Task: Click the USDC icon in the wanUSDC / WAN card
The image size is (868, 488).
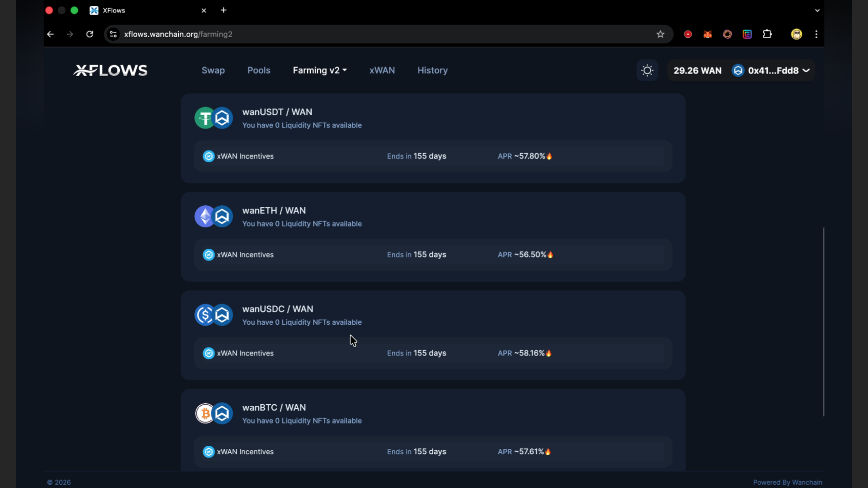Action: coord(204,315)
